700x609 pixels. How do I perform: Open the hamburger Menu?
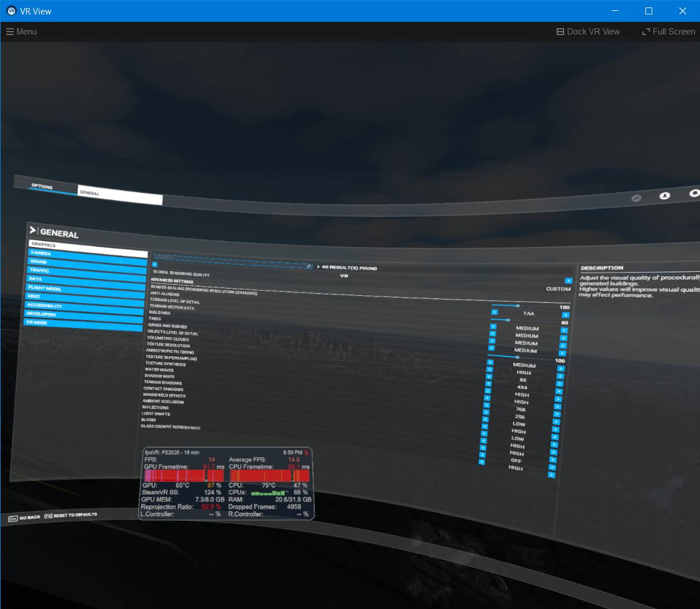21,32
